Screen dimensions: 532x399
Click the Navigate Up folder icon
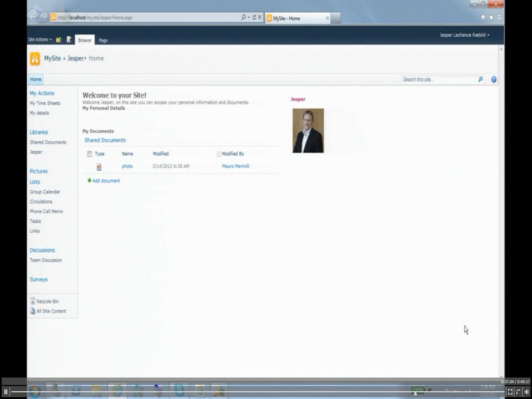coord(58,40)
